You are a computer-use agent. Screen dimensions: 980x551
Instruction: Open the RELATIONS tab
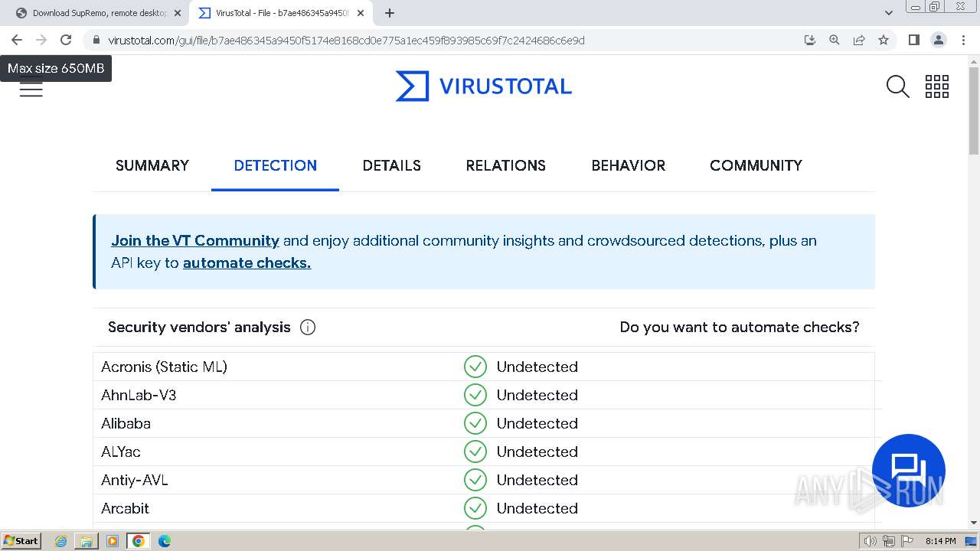point(506,165)
